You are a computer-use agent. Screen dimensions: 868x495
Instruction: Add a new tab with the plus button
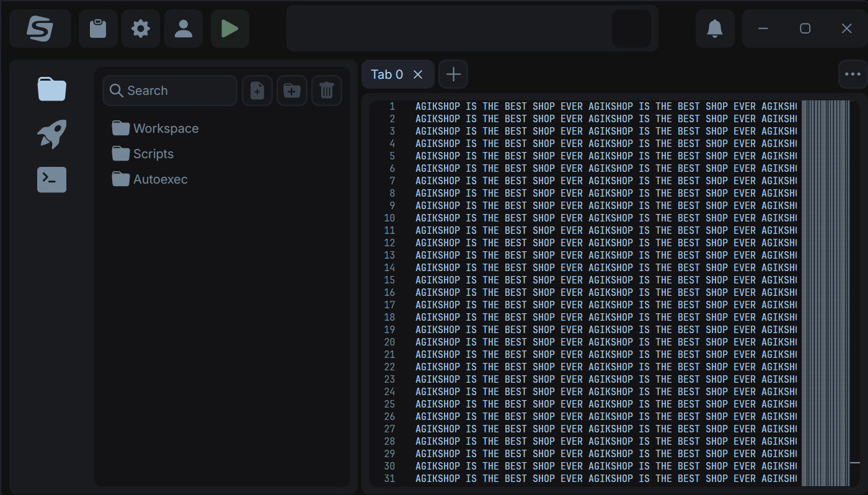click(x=453, y=74)
